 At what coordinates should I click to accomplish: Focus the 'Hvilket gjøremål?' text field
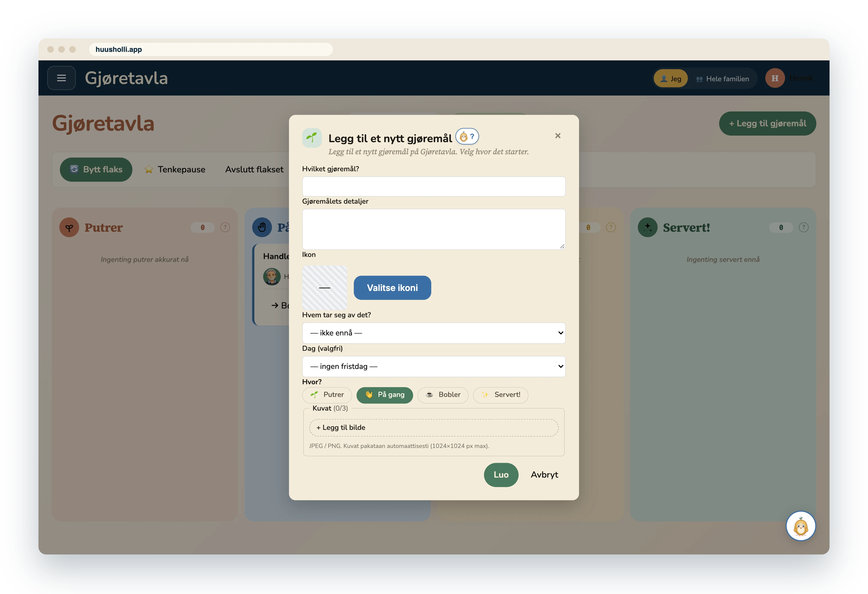coord(434,187)
